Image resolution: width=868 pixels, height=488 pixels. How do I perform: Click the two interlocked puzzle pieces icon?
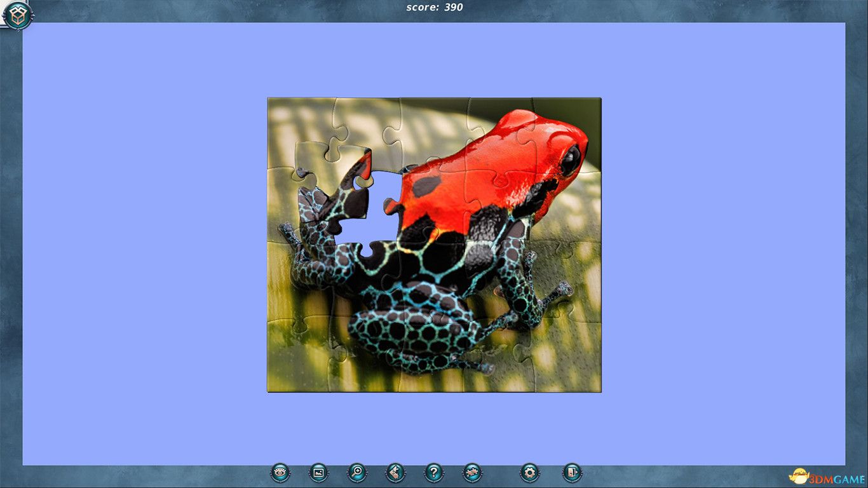click(x=472, y=472)
